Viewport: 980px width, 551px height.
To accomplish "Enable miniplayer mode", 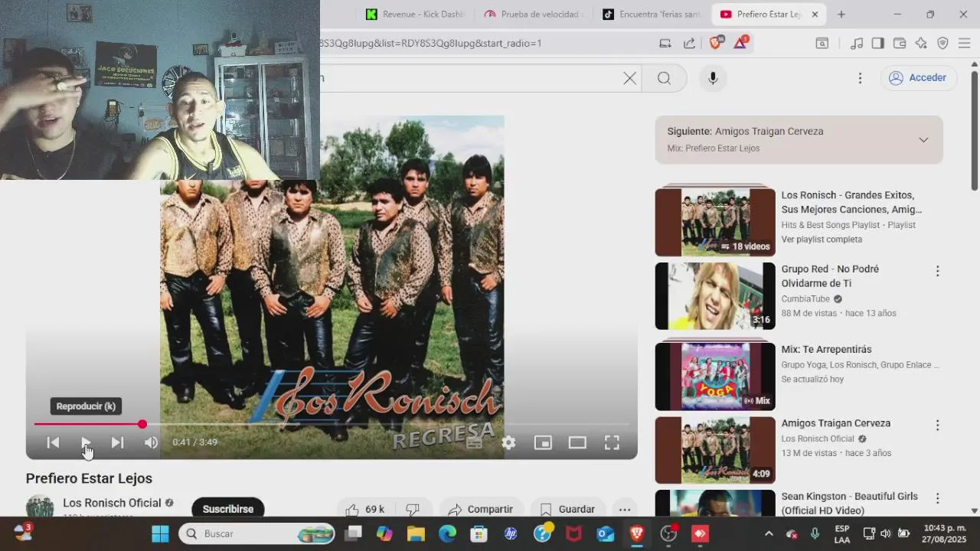I will pos(543,442).
